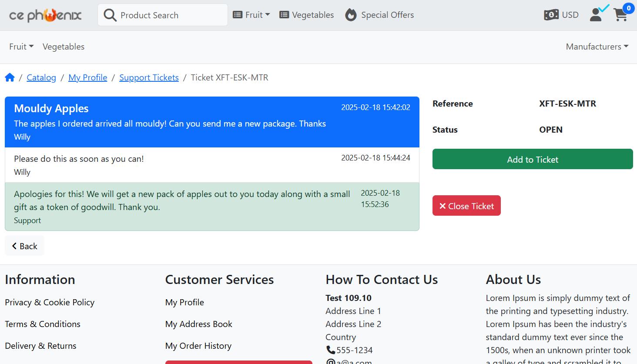Viewport: 637px width, 364px height.
Task: Open Privacy & Cookie Policy link
Action: (50, 302)
